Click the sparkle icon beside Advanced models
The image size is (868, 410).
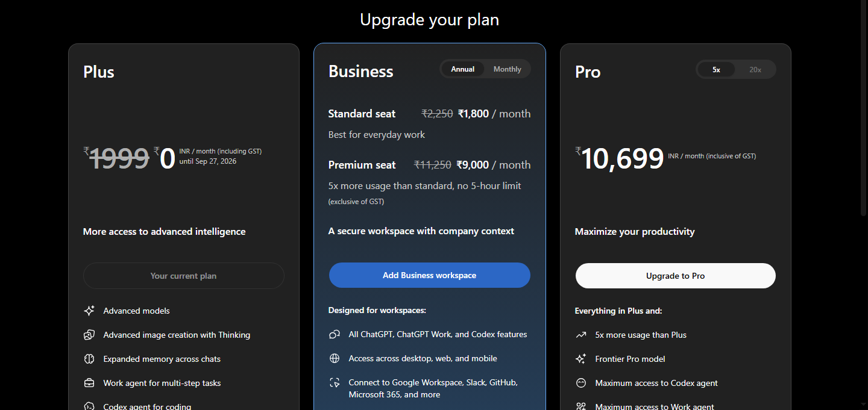[89, 311]
